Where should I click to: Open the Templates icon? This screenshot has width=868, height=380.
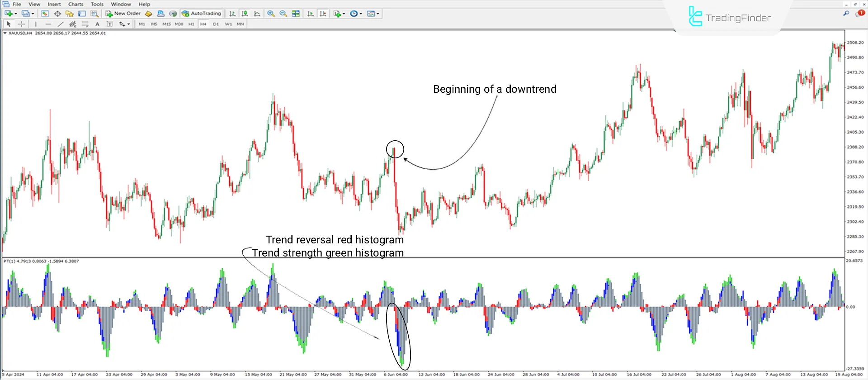click(x=371, y=14)
